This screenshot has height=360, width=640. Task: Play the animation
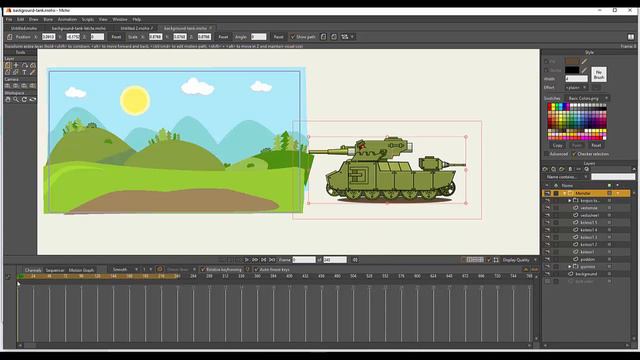click(x=247, y=260)
